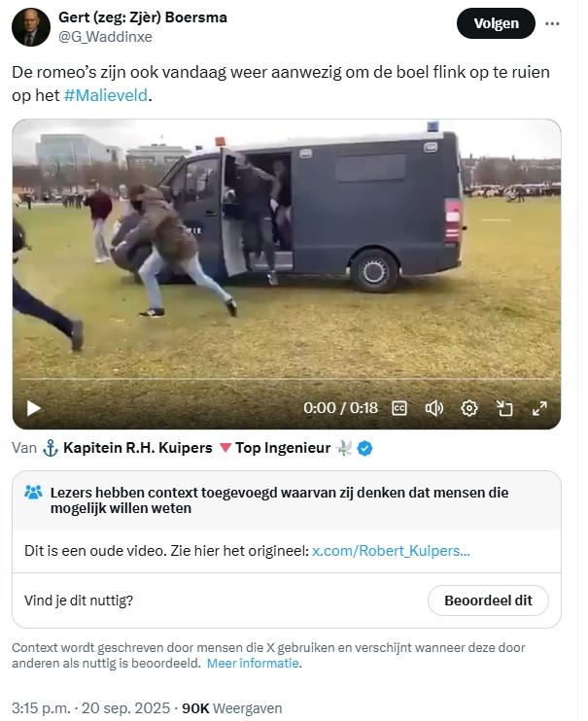Open the Meer informatie link
Image resolution: width=588 pixels, height=721 pixels.
click(x=253, y=663)
